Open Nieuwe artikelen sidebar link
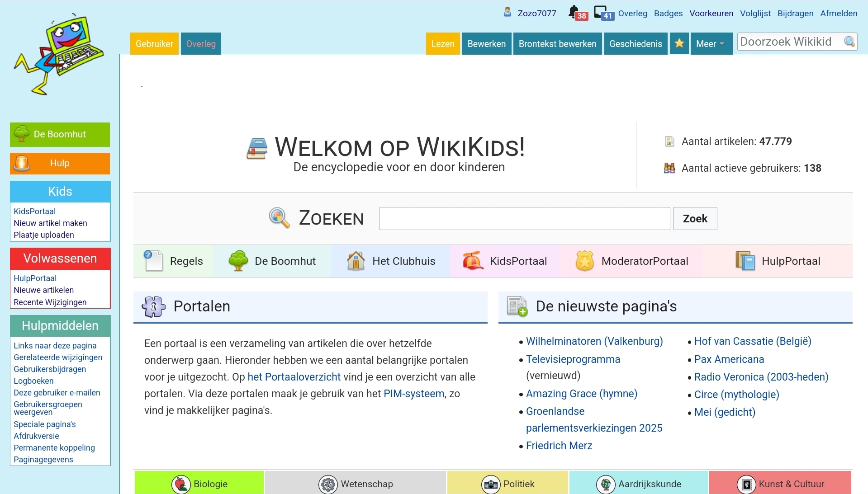This screenshot has width=868, height=494. click(x=43, y=290)
